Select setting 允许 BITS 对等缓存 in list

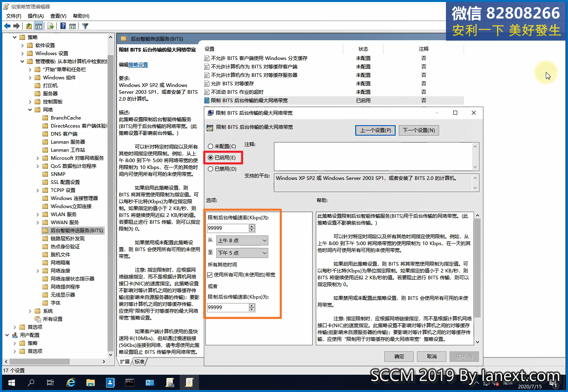pyautogui.click(x=232, y=83)
